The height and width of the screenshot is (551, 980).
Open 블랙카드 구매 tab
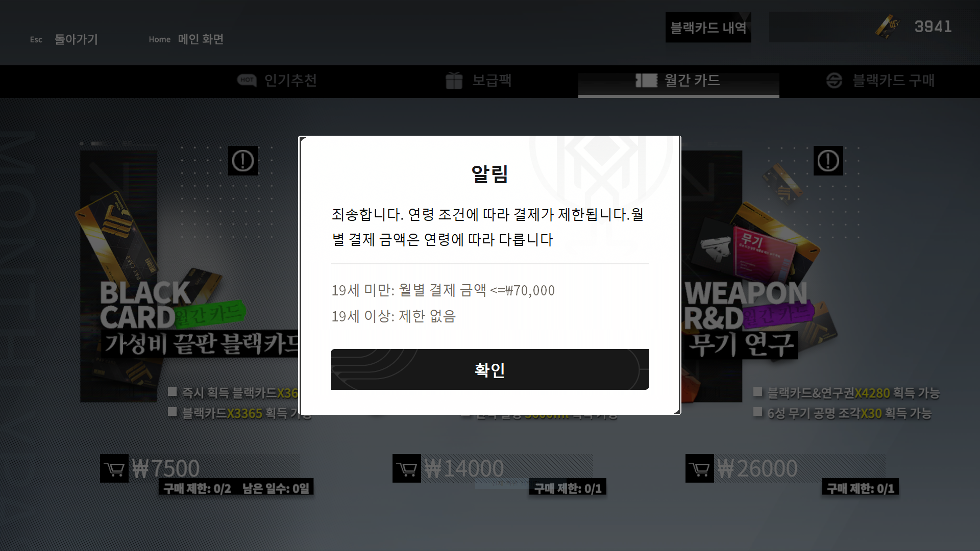880,81
